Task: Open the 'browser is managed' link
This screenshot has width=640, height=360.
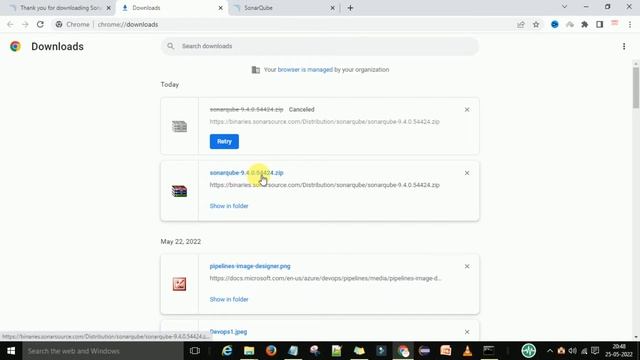Action: pyautogui.click(x=305, y=70)
